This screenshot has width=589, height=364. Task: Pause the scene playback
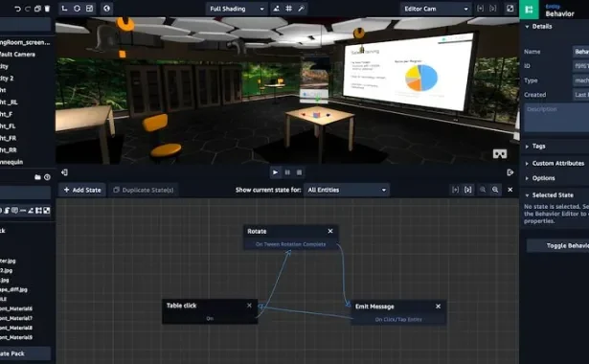tap(287, 172)
